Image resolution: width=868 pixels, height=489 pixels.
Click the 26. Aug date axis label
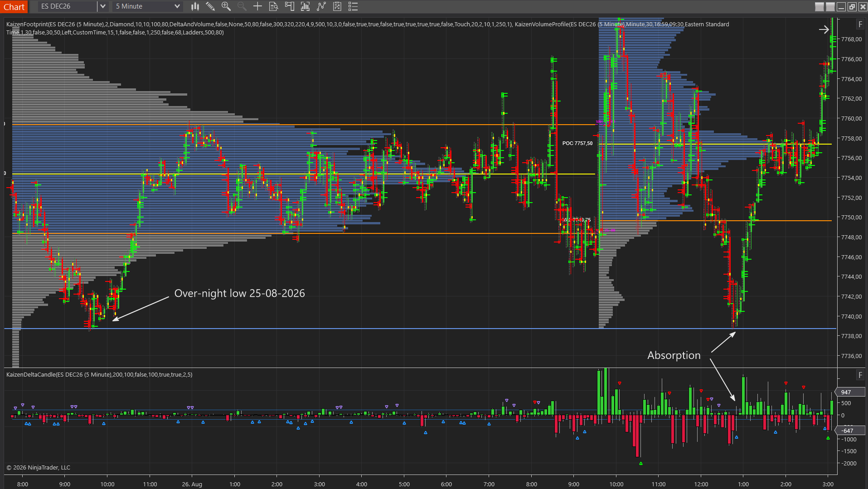point(192,484)
